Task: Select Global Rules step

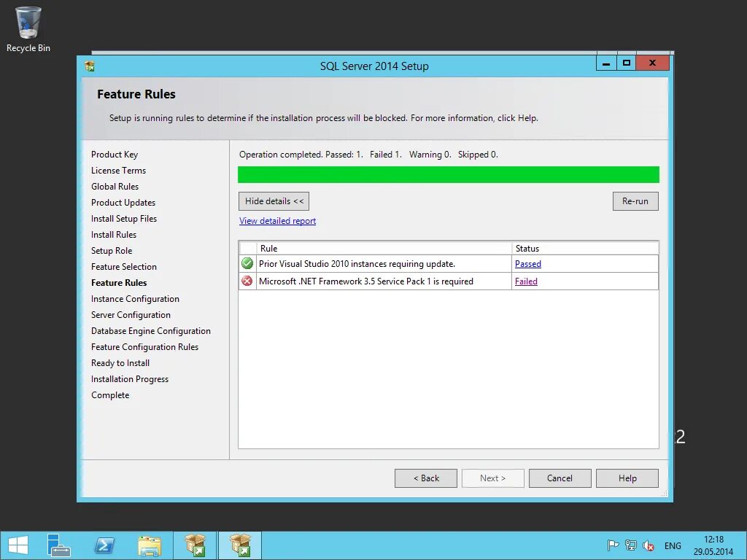Action: tap(115, 187)
